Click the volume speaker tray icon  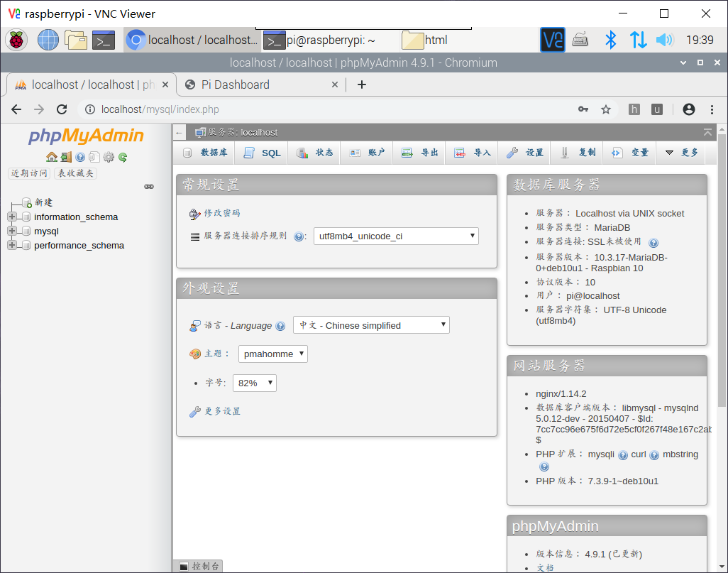[664, 40]
